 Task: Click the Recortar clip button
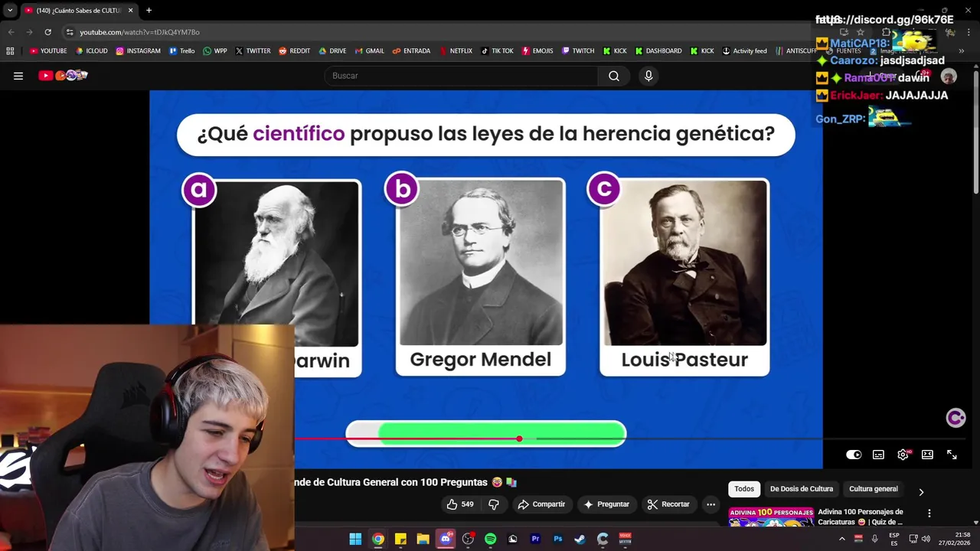tap(668, 504)
